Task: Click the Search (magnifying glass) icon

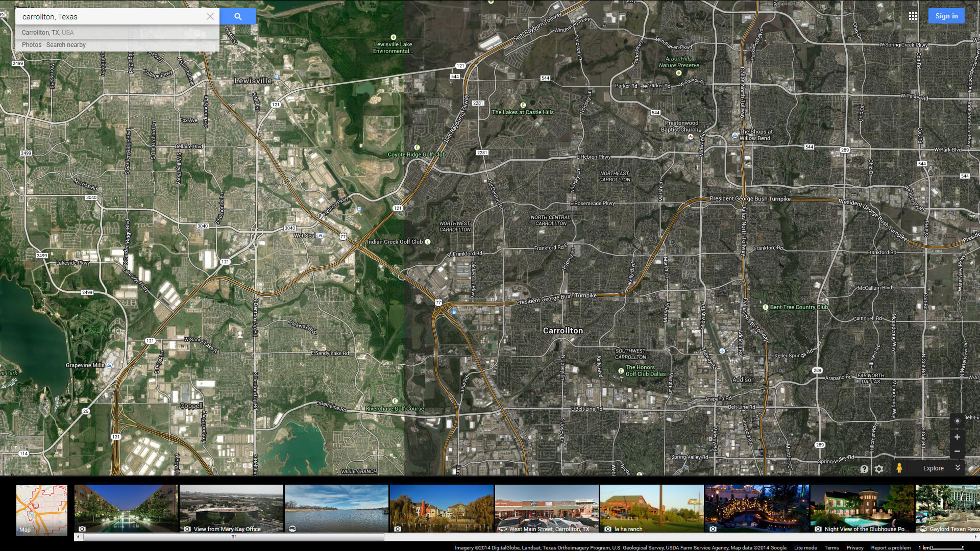Action: pos(238,16)
